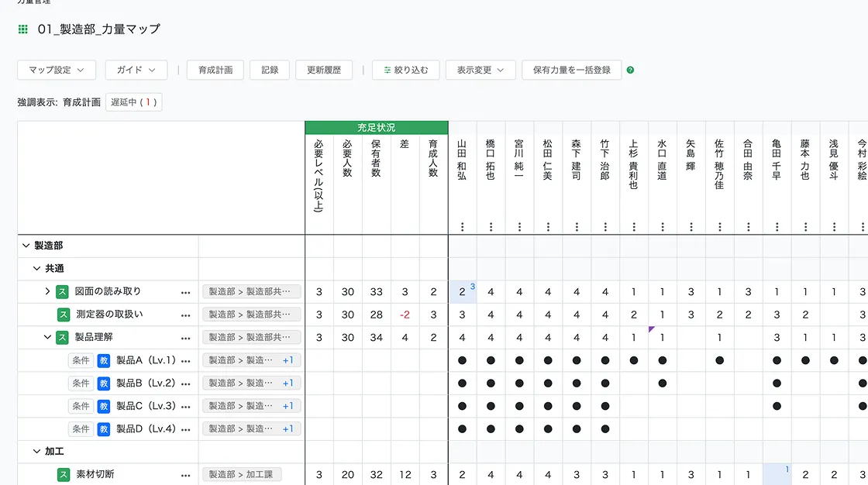Click the 保有力量を一括登録 button

[x=571, y=70]
